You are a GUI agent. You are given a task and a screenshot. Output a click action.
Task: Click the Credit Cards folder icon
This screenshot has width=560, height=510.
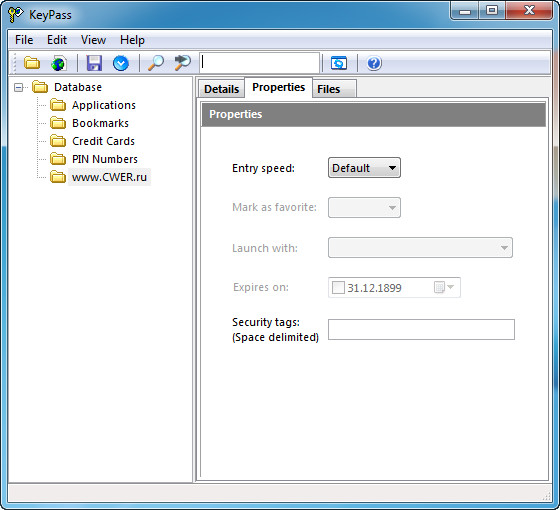click(x=58, y=141)
